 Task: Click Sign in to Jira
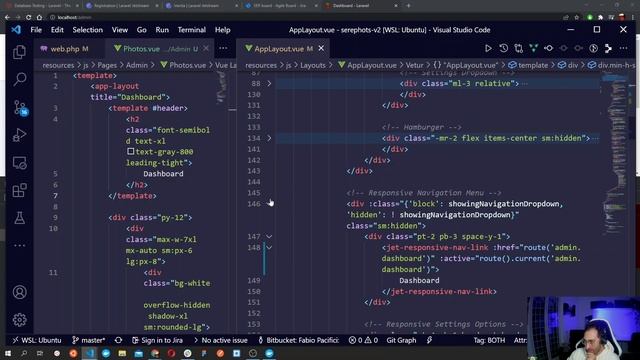(157, 340)
